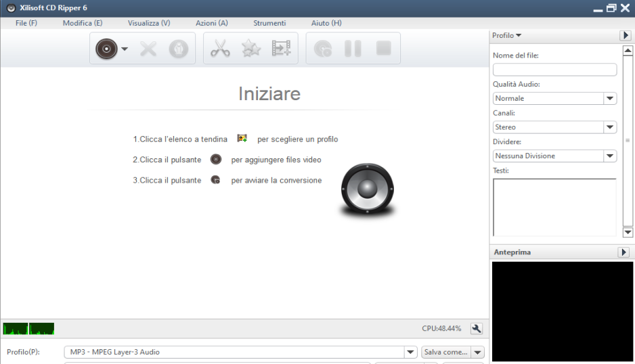Collapse the Profilo panel with arrow button
Screen dimensions: 635x364
tap(626, 35)
